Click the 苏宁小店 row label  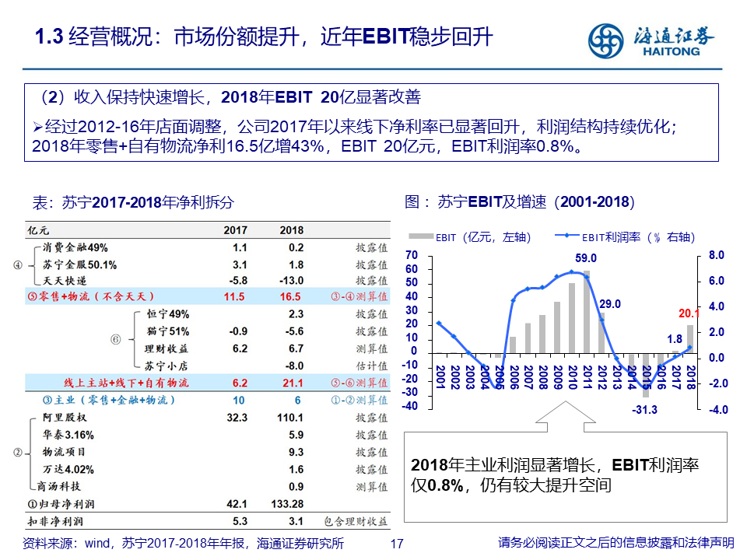167,366
